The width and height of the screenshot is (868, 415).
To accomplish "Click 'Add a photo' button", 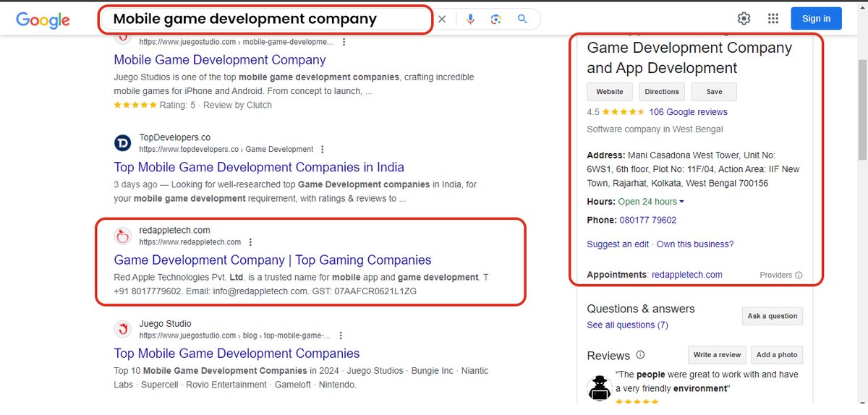I will (x=777, y=355).
